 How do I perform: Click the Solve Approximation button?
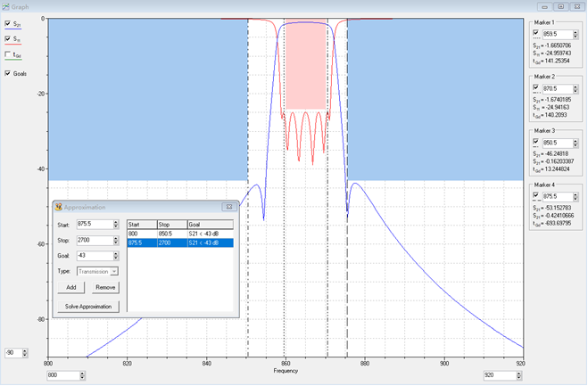[88, 306]
